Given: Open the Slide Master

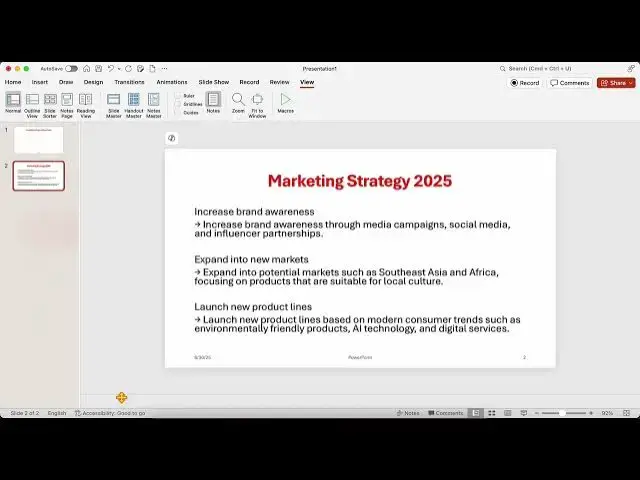Looking at the screenshot, I should 113,105.
